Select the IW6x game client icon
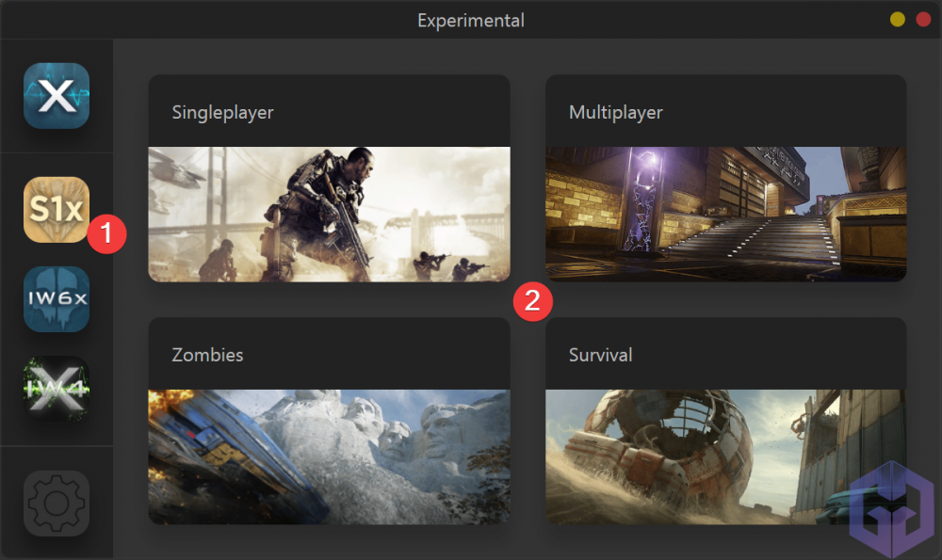The image size is (942, 560). click(57, 299)
